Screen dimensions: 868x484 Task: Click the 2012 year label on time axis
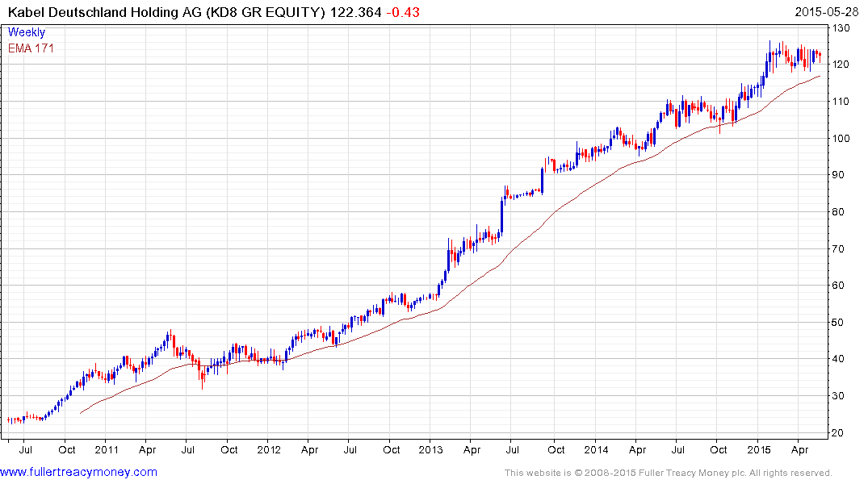pyautogui.click(x=269, y=449)
